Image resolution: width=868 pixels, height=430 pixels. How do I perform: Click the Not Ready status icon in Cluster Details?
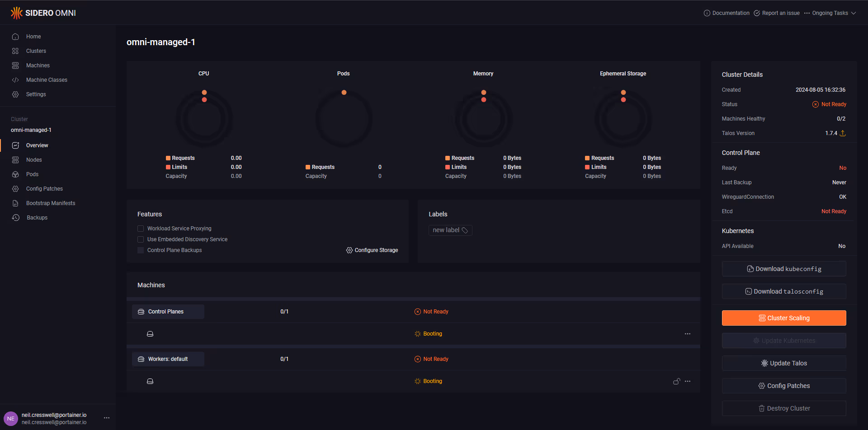pos(816,104)
